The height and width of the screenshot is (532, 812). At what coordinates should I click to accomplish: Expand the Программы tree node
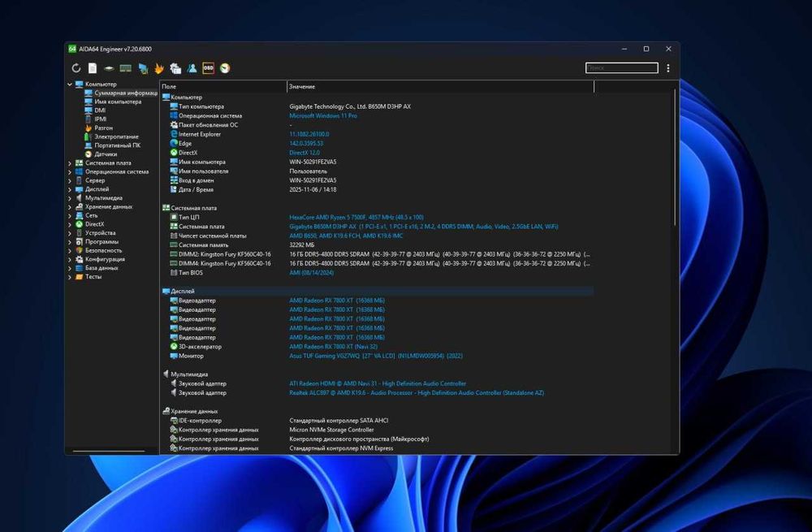pos(70,242)
